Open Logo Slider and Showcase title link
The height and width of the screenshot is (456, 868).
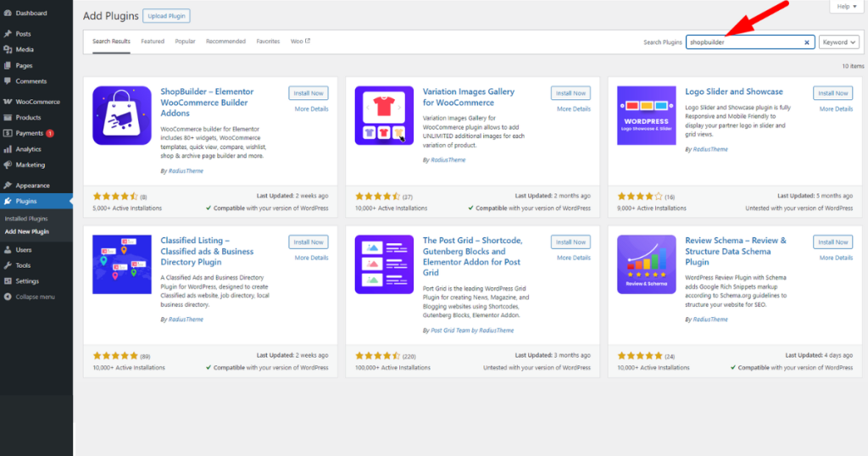coord(734,92)
